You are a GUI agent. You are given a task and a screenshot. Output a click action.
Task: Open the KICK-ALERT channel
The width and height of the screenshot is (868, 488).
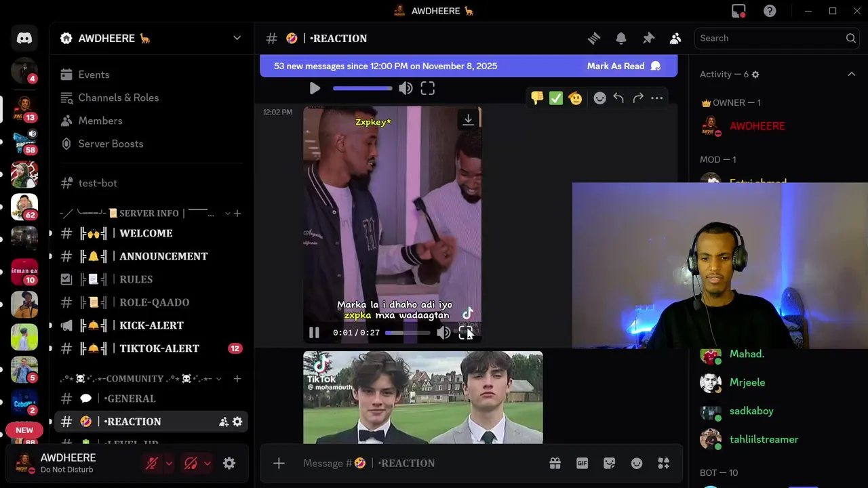click(x=151, y=325)
